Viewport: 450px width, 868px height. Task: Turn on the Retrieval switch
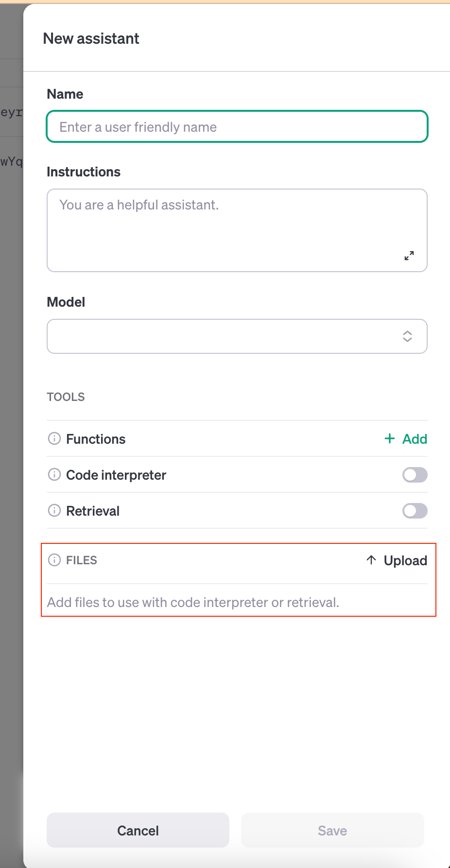coord(415,511)
